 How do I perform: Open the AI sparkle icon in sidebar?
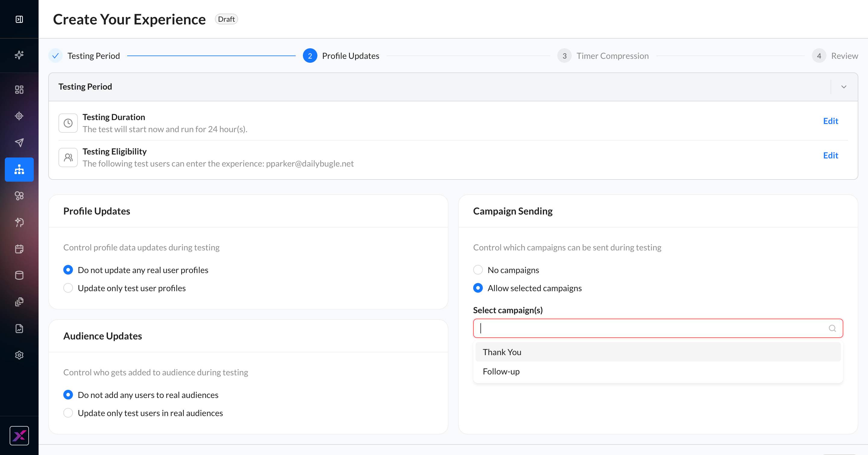click(19, 55)
